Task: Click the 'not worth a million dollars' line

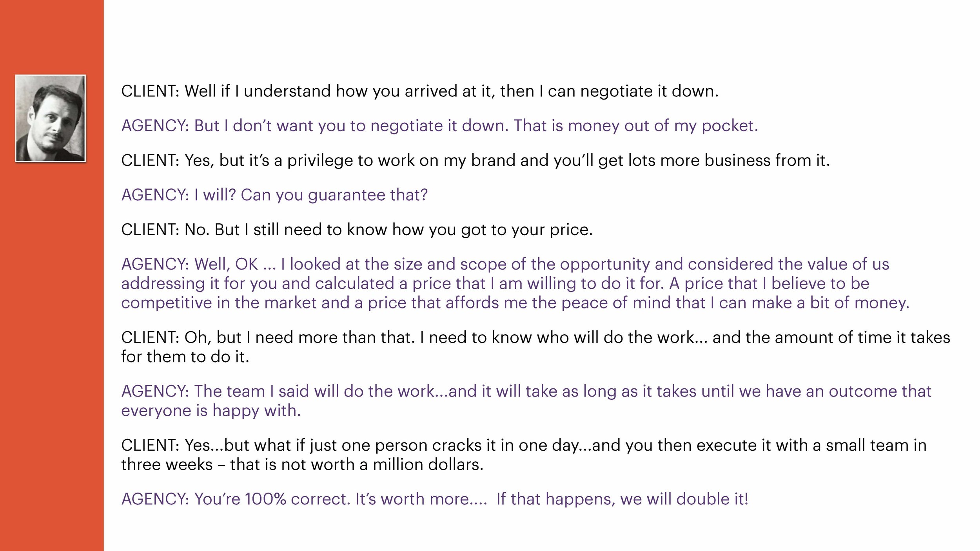Action: 302,464
